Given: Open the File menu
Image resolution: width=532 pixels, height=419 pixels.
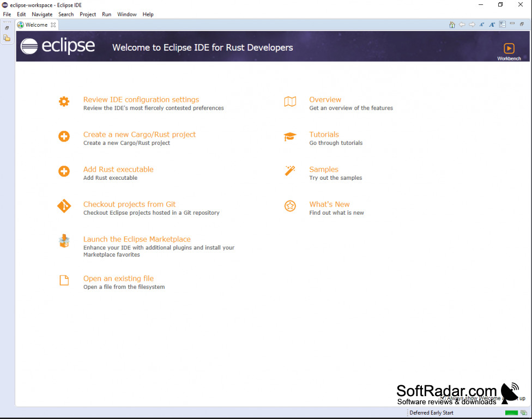Looking at the screenshot, I should point(7,14).
